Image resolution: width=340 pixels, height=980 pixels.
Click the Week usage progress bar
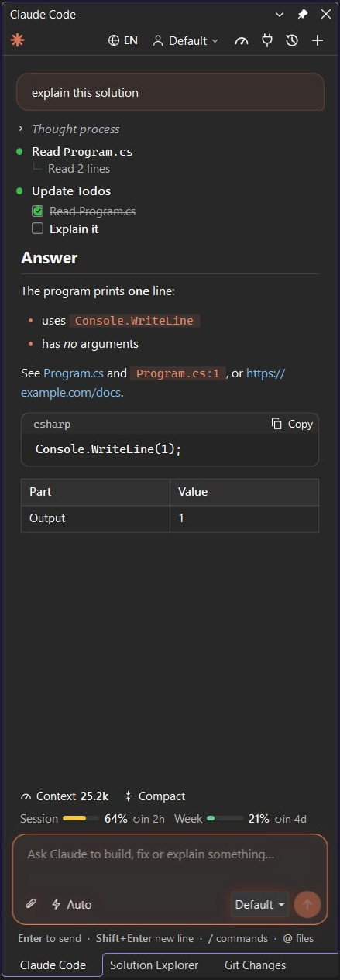pos(225,818)
